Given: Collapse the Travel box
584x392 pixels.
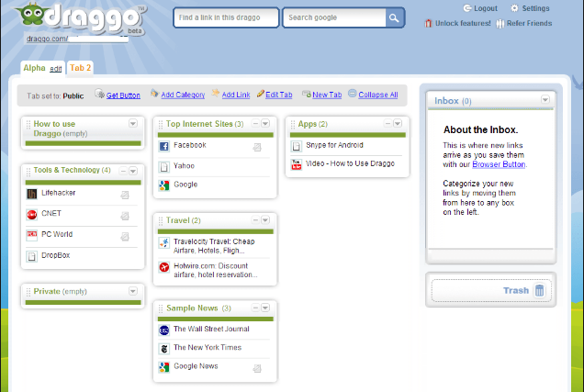Looking at the screenshot, I should pos(255,220).
